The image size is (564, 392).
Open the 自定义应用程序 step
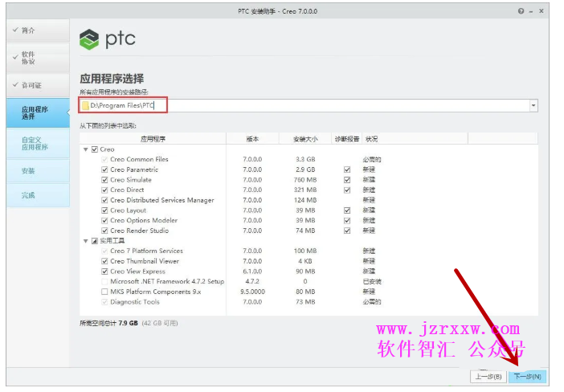[38, 144]
